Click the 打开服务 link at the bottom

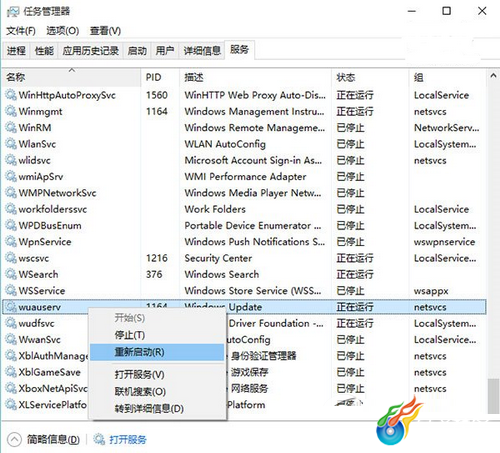point(128,440)
